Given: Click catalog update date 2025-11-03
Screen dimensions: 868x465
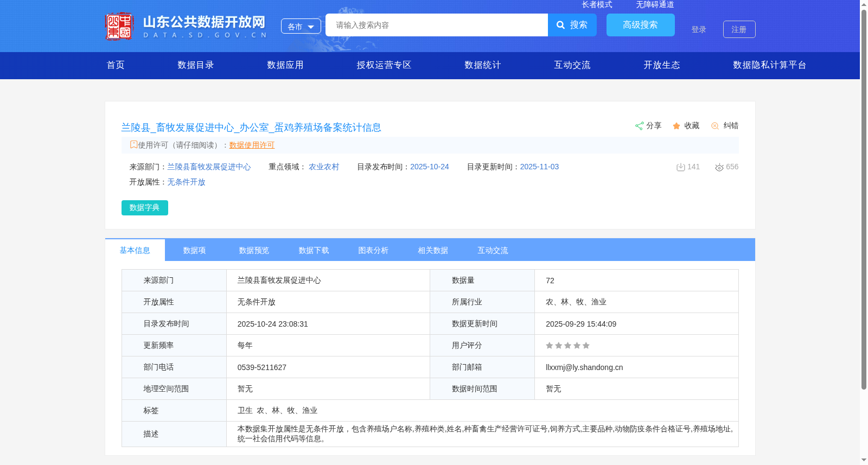Looking at the screenshot, I should click(x=539, y=167).
